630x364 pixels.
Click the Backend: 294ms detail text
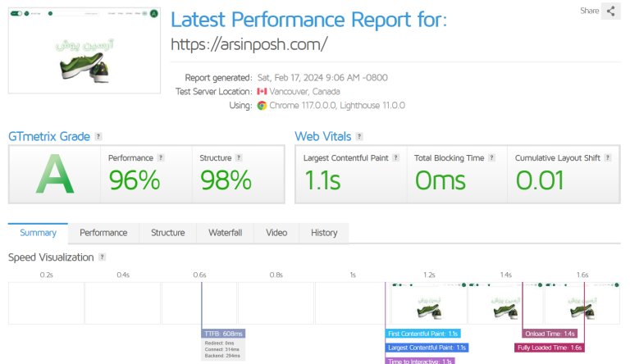222,356
